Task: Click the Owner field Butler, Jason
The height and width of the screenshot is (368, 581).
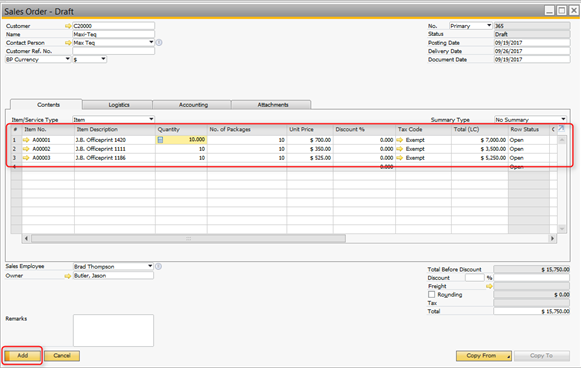Action: pos(113,276)
